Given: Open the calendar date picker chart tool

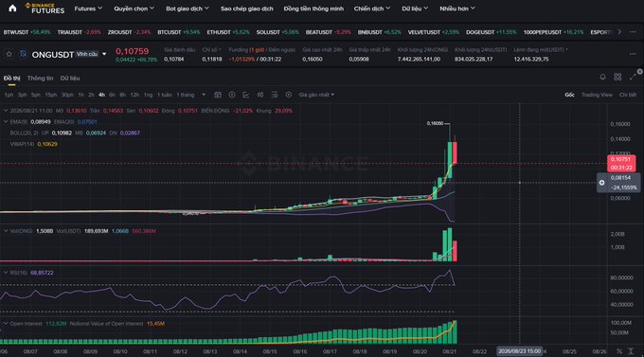Looking at the screenshot, I should tap(218, 95).
